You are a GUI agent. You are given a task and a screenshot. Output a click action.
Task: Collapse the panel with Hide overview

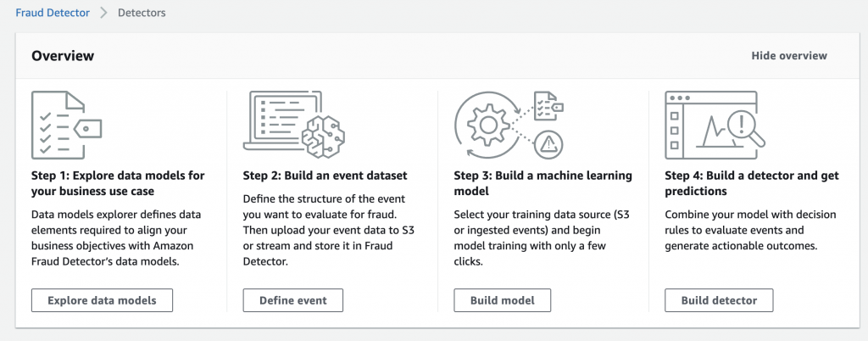(x=788, y=56)
